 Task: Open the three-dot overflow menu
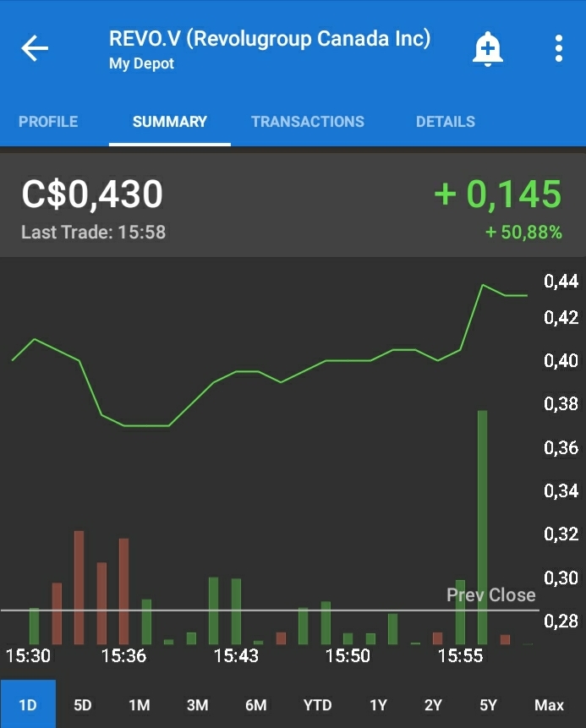click(x=558, y=48)
